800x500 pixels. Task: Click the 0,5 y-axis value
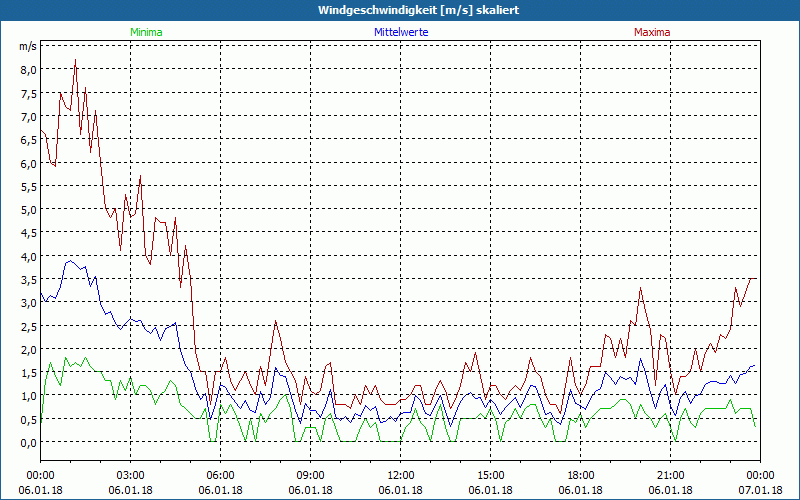[x=28, y=419]
